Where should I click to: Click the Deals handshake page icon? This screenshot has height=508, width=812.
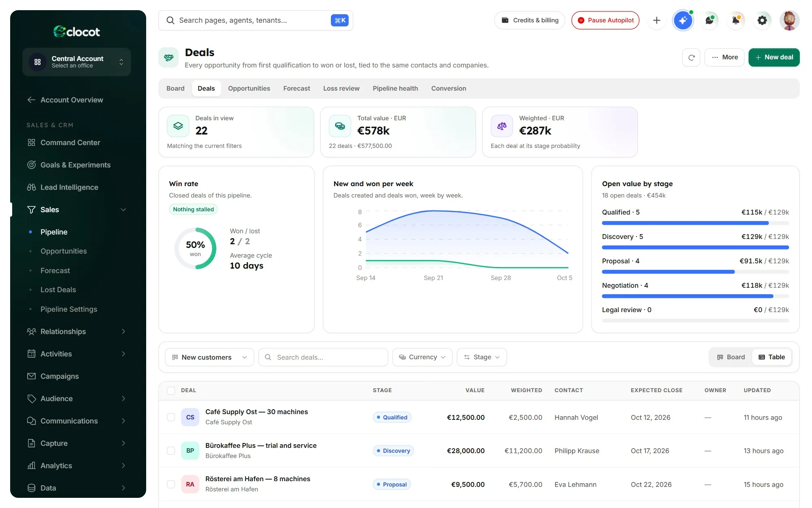tap(168, 58)
